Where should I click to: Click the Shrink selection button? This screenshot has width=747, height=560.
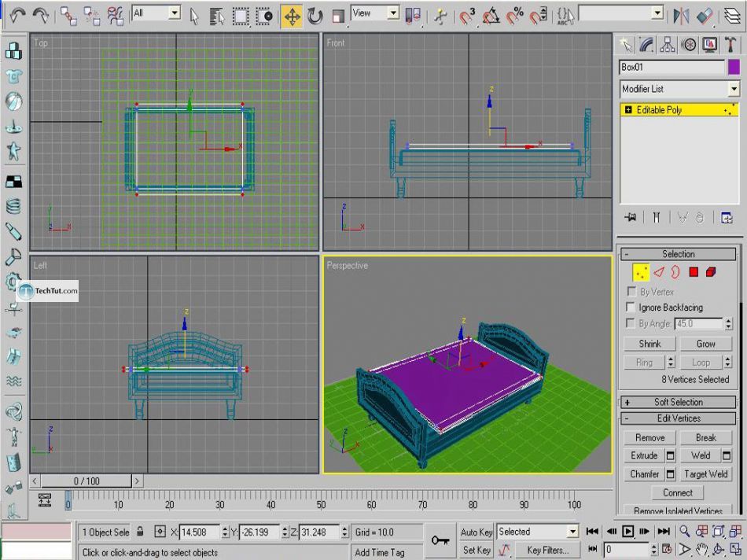(x=649, y=344)
